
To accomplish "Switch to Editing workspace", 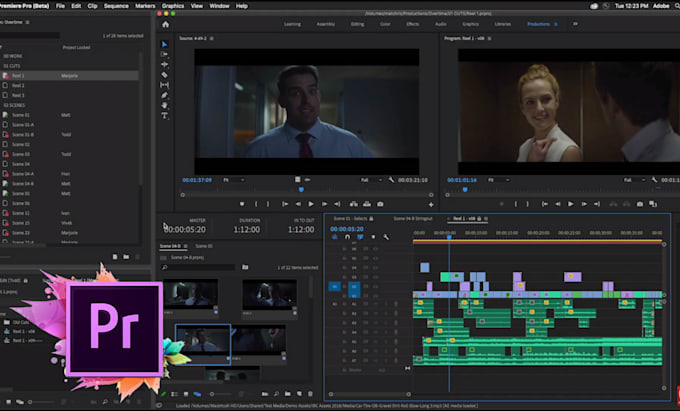I will pyautogui.click(x=357, y=24).
